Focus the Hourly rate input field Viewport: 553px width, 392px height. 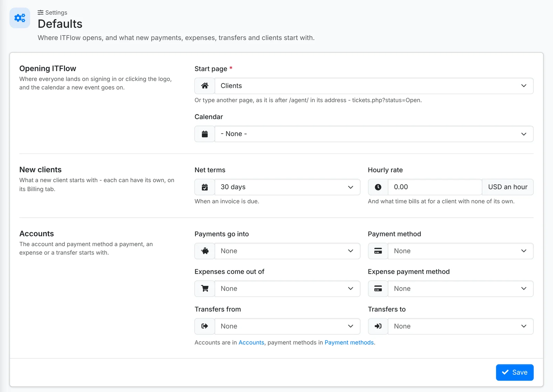pyautogui.click(x=435, y=187)
